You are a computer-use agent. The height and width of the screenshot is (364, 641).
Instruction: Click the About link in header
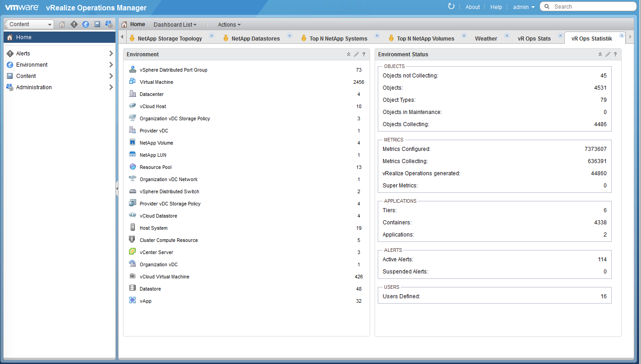[472, 7]
